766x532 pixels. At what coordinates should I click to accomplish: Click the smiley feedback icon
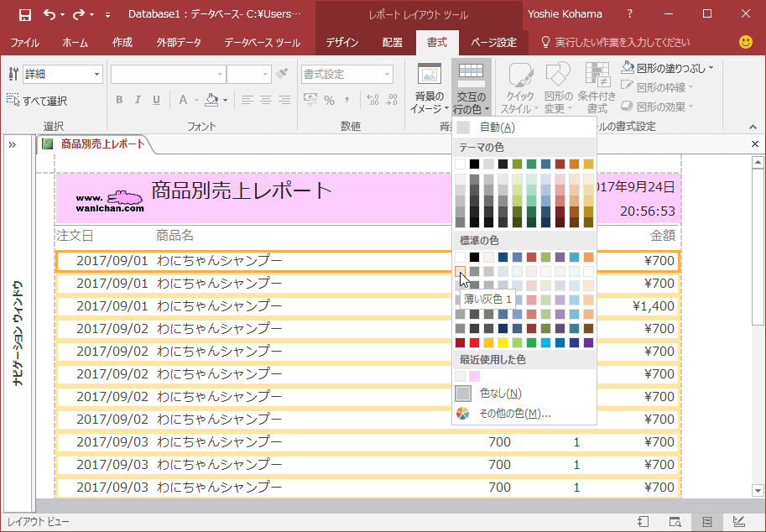tap(745, 42)
